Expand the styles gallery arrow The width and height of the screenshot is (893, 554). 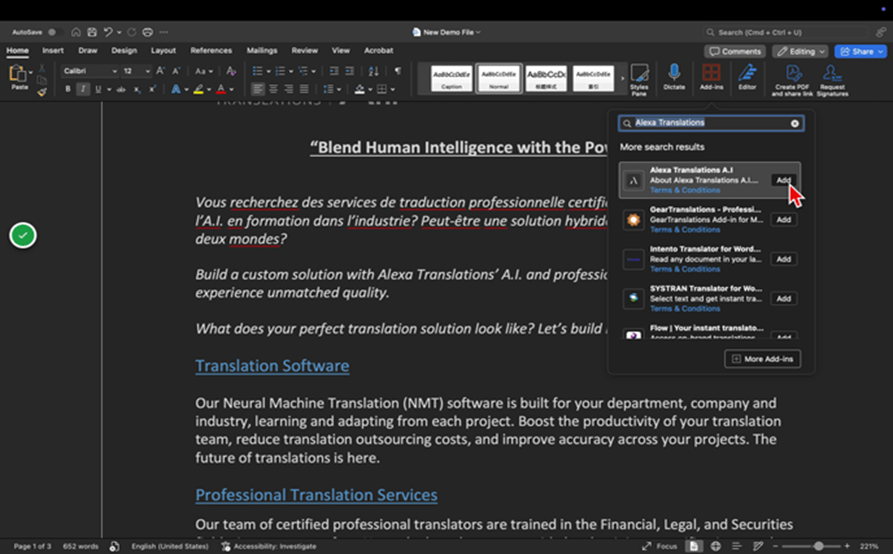(622, 78)
